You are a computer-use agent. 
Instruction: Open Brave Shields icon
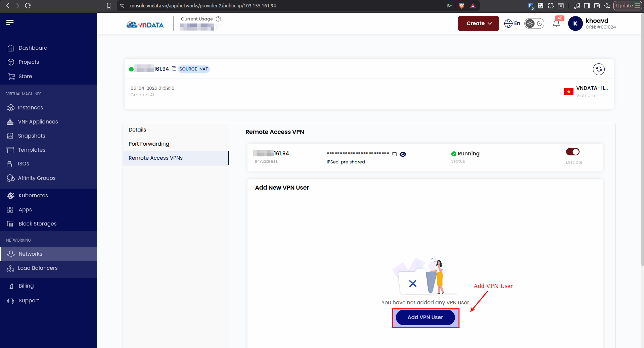pyautogui.click(x=462, y=6)
